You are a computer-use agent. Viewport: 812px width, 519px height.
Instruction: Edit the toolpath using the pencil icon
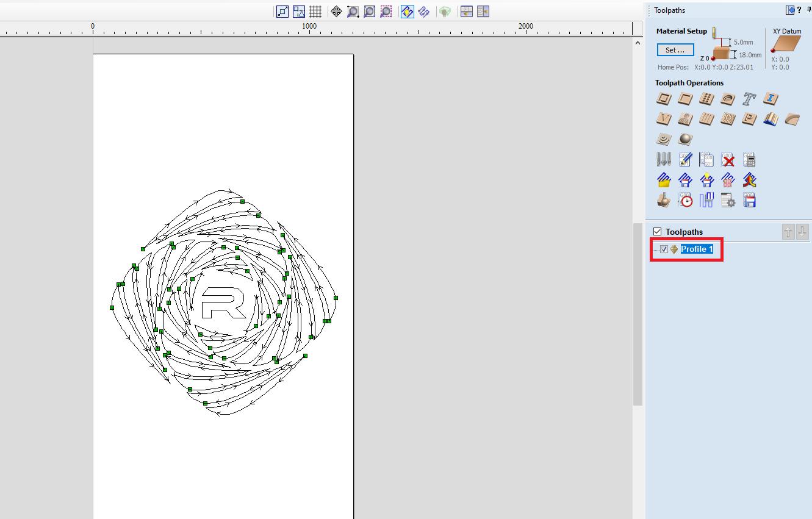tap(685, 160)
